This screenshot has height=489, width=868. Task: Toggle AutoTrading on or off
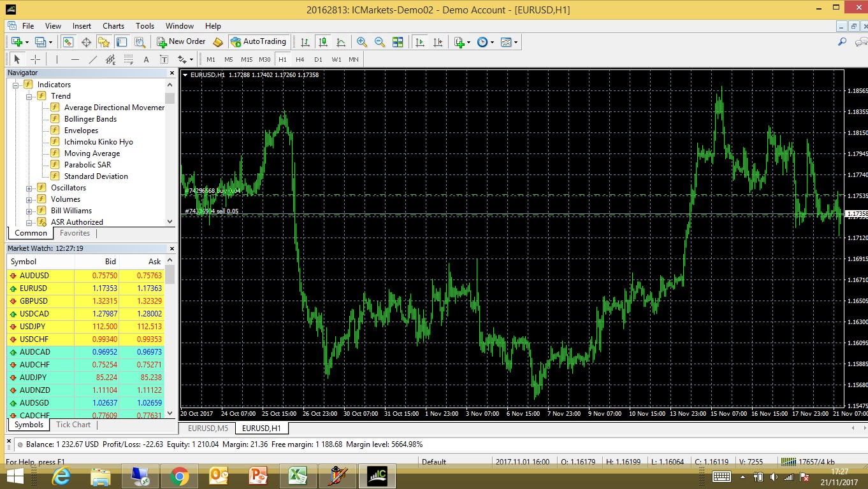pos(258,41)
